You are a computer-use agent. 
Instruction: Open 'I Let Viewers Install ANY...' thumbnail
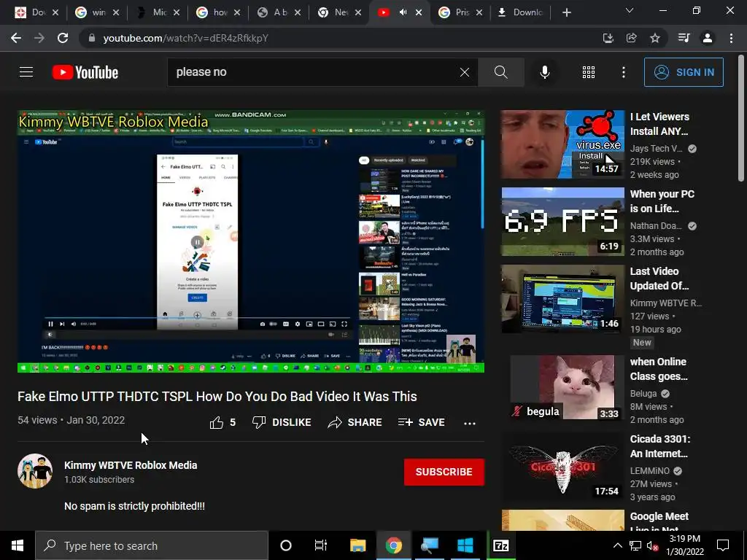(x=562, y=144)
